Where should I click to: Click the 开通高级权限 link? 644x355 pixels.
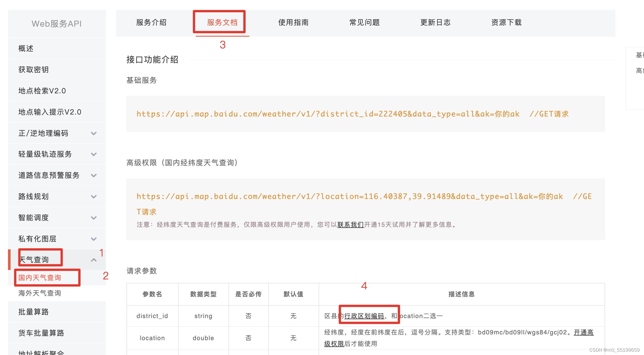[x=583, y=332]
